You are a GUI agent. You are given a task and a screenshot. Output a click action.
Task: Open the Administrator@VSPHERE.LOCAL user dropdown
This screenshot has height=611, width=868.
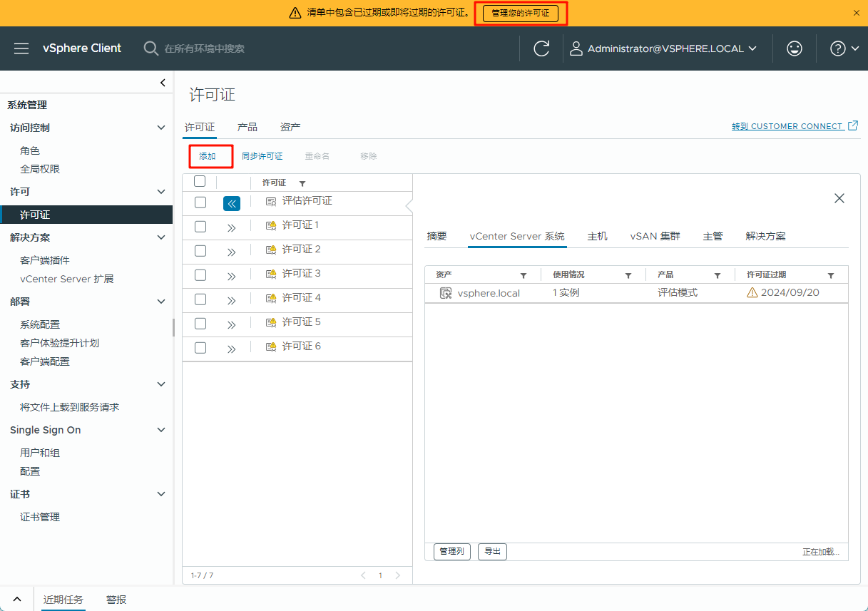click(672, 48)
